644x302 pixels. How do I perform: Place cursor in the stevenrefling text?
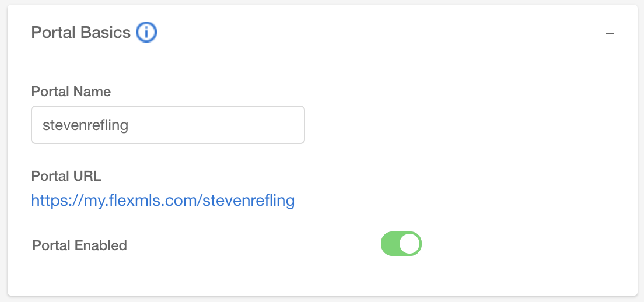pos(85,125)
